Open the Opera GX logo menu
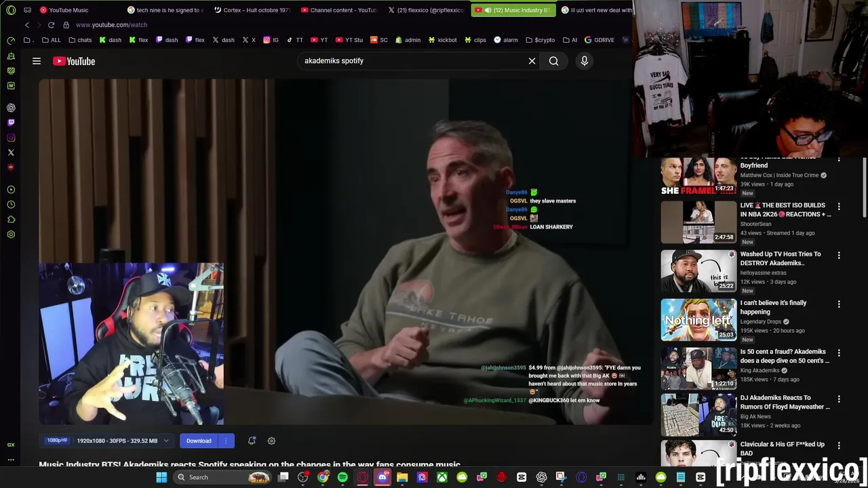868x488 pixels. 11,10
